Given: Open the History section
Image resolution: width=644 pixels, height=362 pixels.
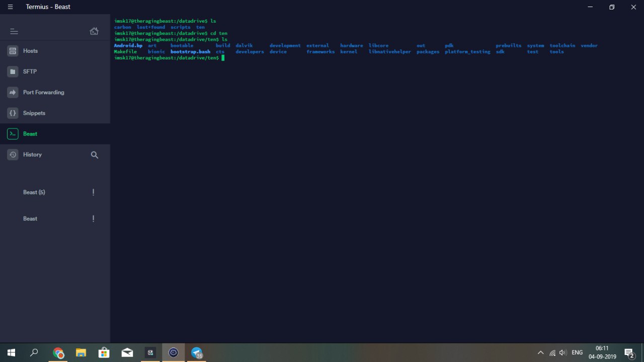Looking at the screenshot, I should pos(32,155).
